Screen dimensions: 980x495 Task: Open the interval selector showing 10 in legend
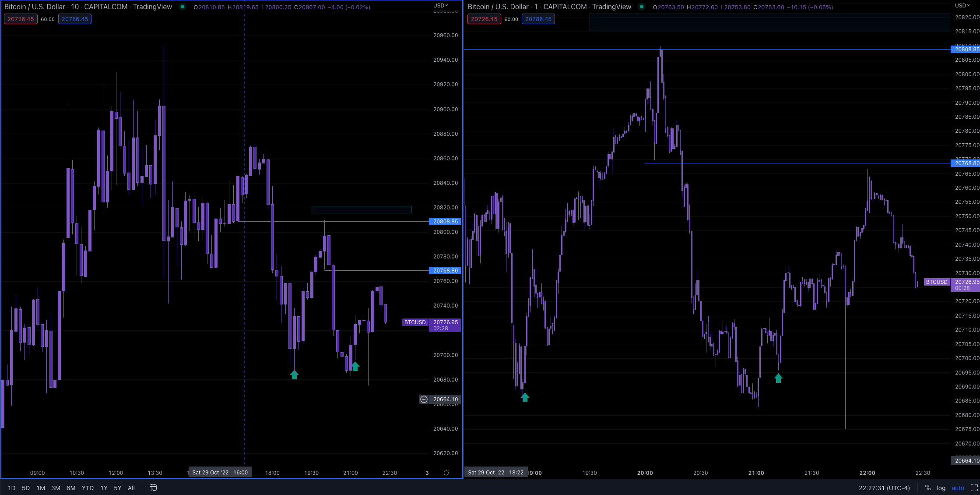point(75,7)
